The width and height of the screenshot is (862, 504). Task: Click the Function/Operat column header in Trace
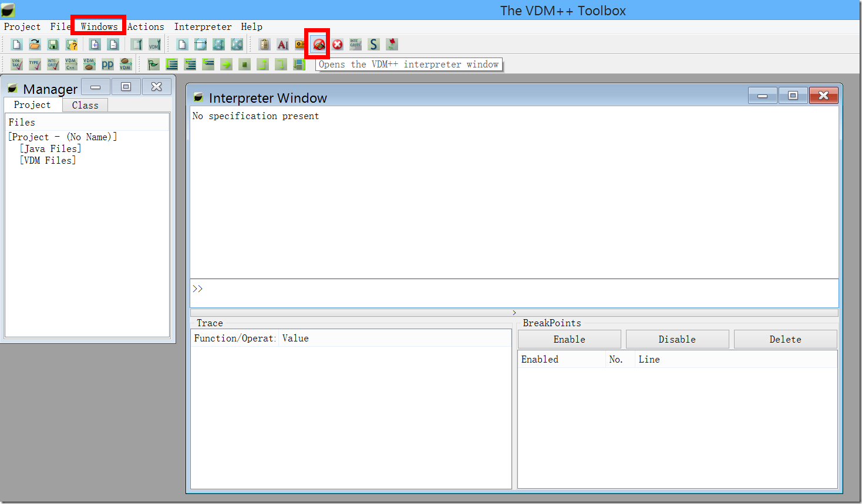click(234, 338)
